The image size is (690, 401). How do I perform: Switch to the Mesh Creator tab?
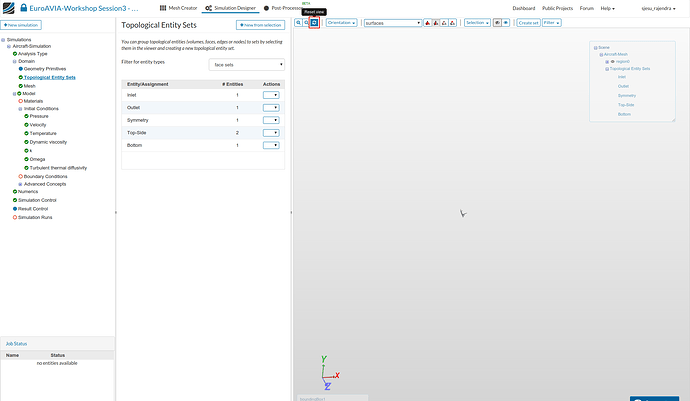[178, 8]
